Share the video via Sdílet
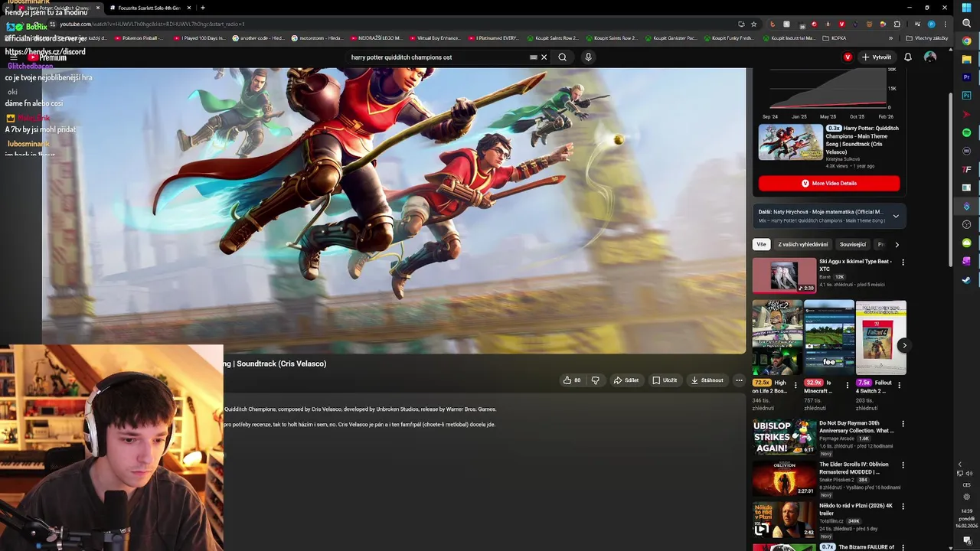 pyautogui.click(x=626, y=380)
